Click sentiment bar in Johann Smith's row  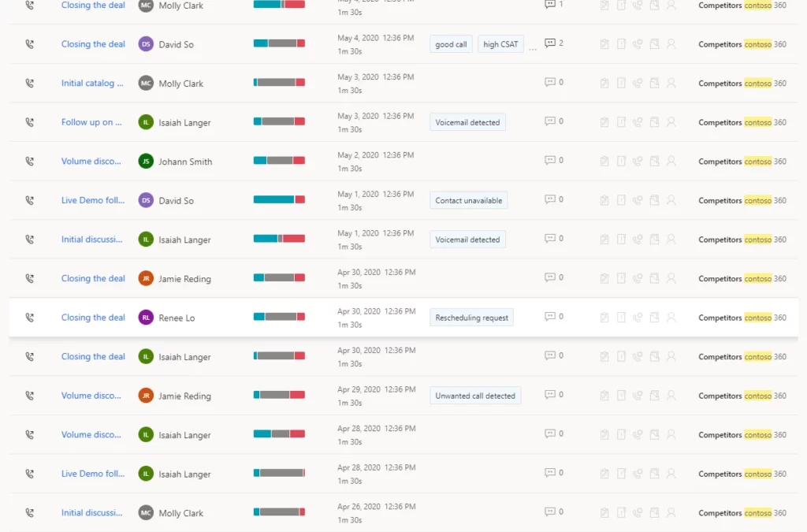coord(279,161)
